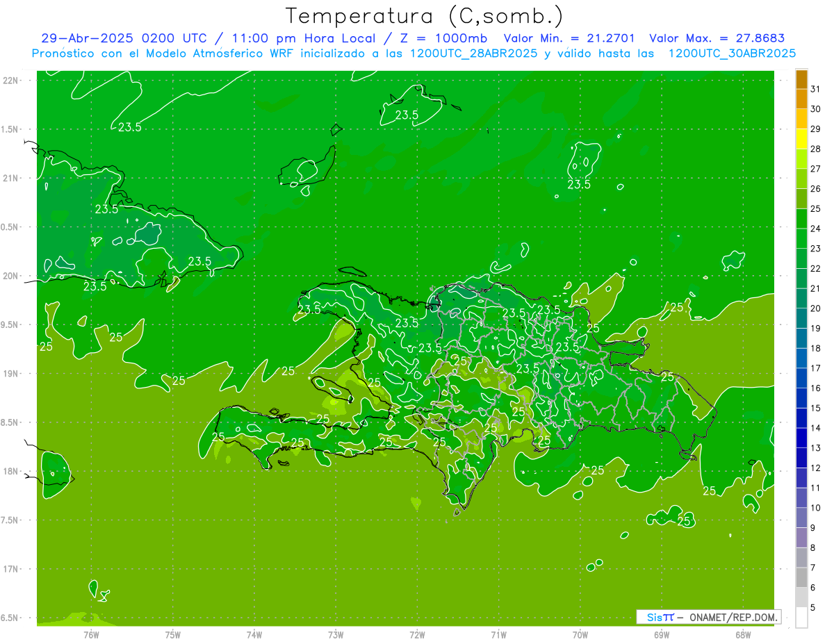Viewport: 834px width, 644px height.
Task: Select 'Valor Min. = 21.2701' in header
Action: pos(569,38)
